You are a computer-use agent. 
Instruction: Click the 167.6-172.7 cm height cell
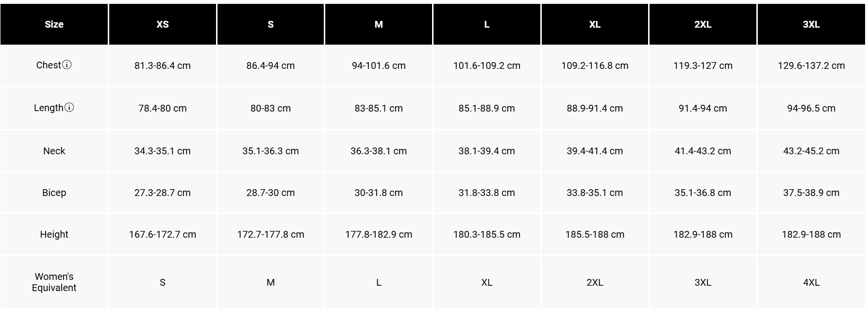163,234
